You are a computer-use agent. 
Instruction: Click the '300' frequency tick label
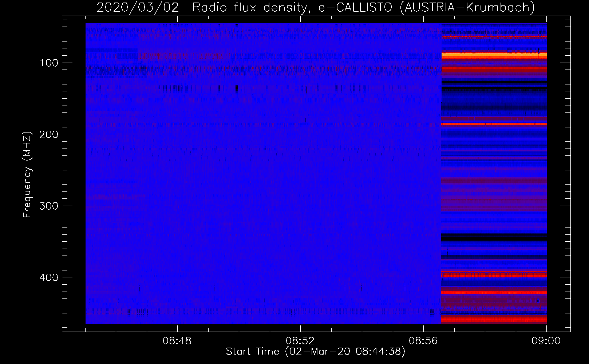(49, 206)
